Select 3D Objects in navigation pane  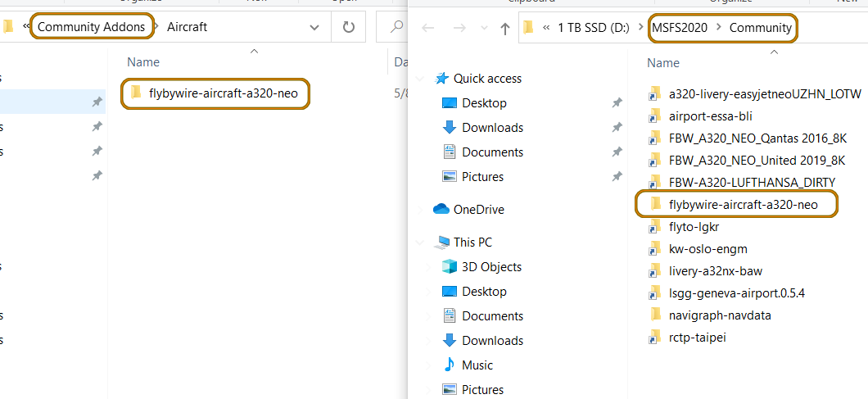click(491, 267)
